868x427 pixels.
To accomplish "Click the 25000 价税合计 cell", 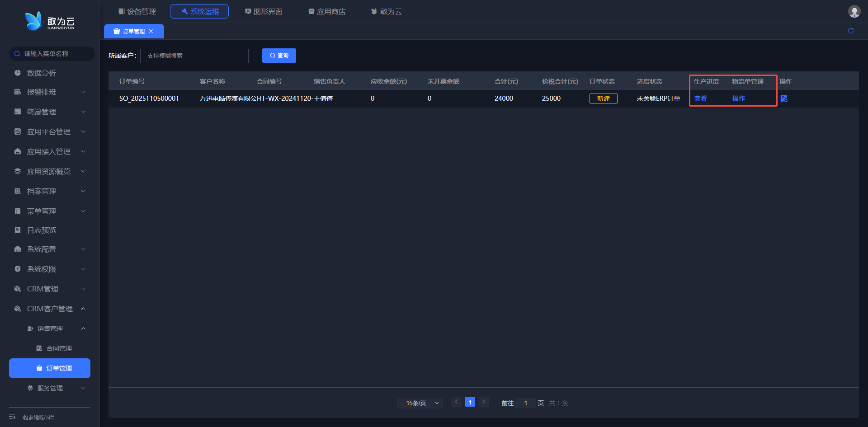I will pyautogui.click(x=551, y=99).
